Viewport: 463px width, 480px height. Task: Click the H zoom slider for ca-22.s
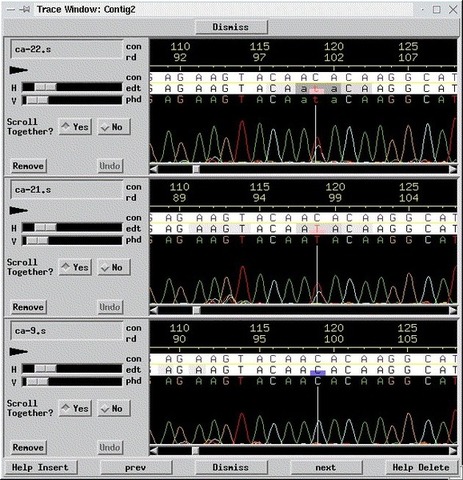72,88
